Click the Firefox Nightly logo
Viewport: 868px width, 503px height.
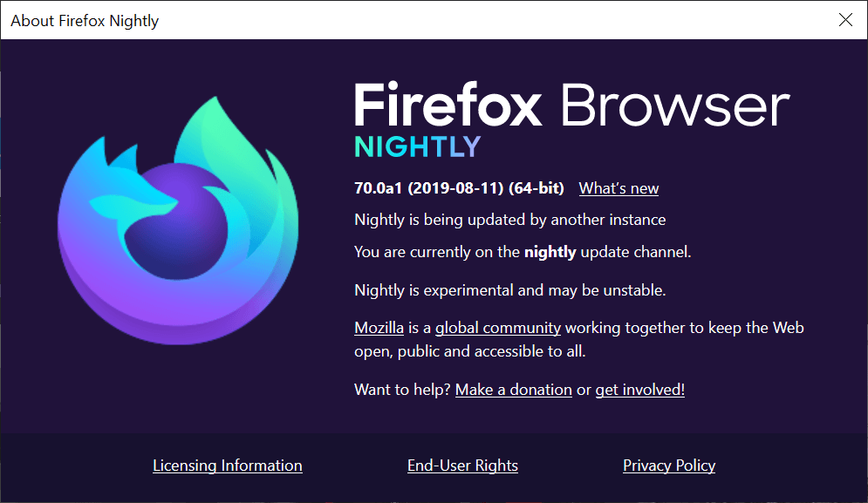pos(178,223)
